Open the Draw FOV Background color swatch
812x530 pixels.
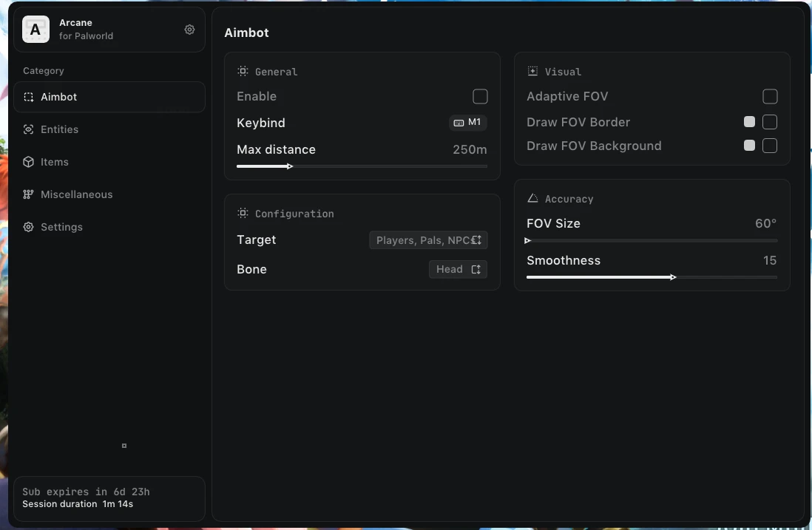749,146
